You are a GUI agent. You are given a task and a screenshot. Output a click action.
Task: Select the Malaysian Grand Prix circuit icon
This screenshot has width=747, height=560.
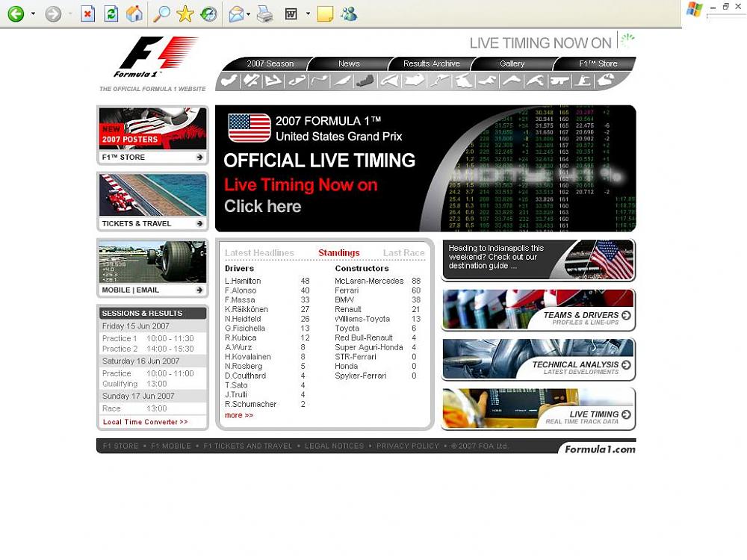coord(251,81)
